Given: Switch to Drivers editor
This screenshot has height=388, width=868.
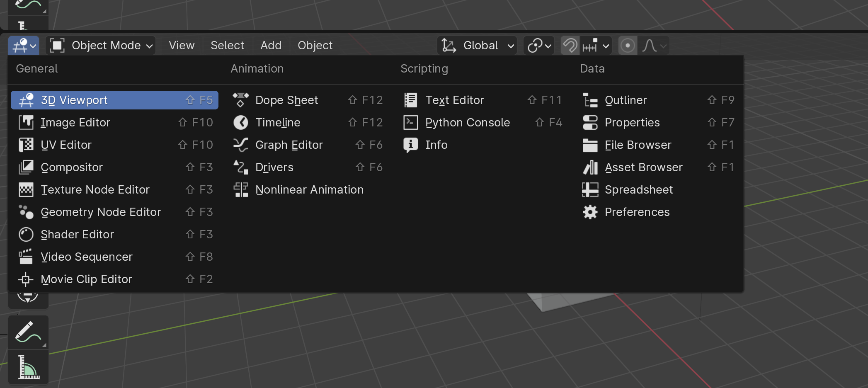Looking at the screenshot, I should (308, 167).
